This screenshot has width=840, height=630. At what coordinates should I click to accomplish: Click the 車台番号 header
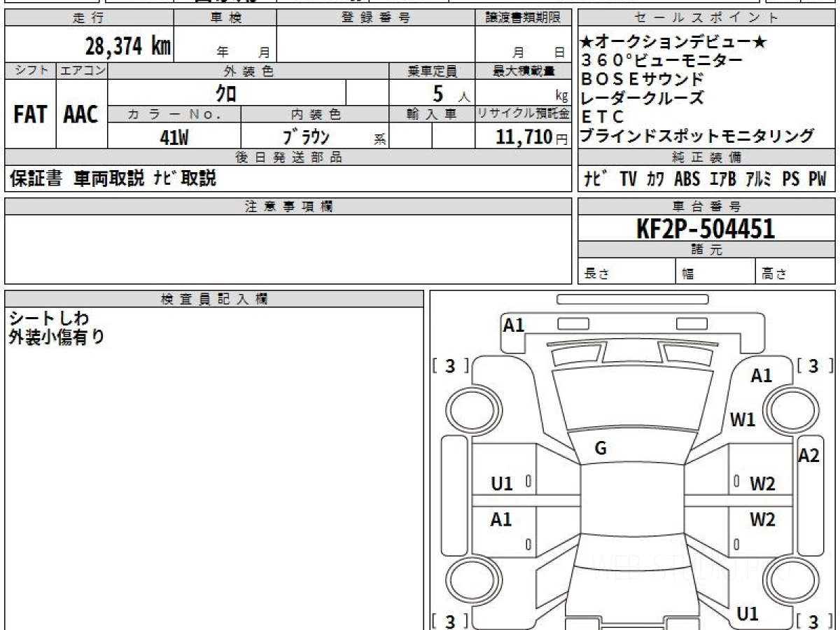pyautogui.click(x=707, y=206)
